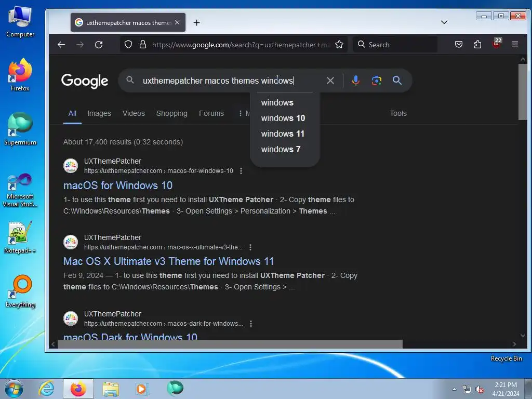Start Google voice search microphone
The width and height of the screenshot is (532, 399).
point(355,81)
